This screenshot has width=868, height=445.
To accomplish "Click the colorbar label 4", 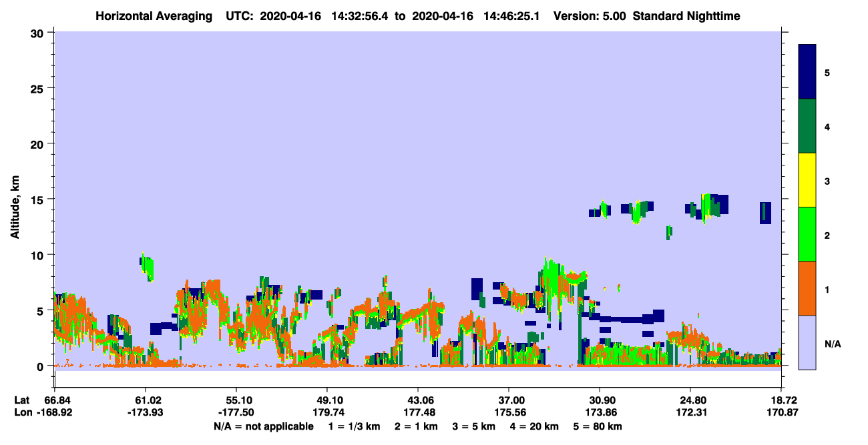I will tap(827, 127).
